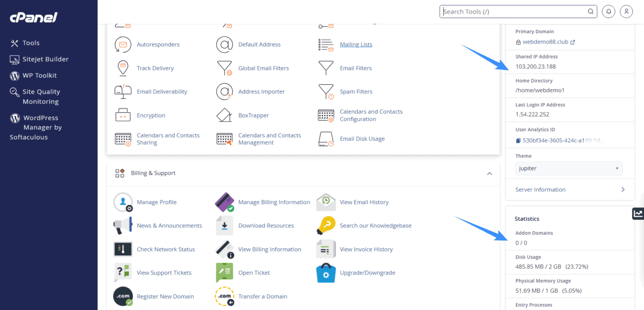Screen dimensions: 644x310
Task: Click the Search Tools input field
Action: tap(514, 11)
